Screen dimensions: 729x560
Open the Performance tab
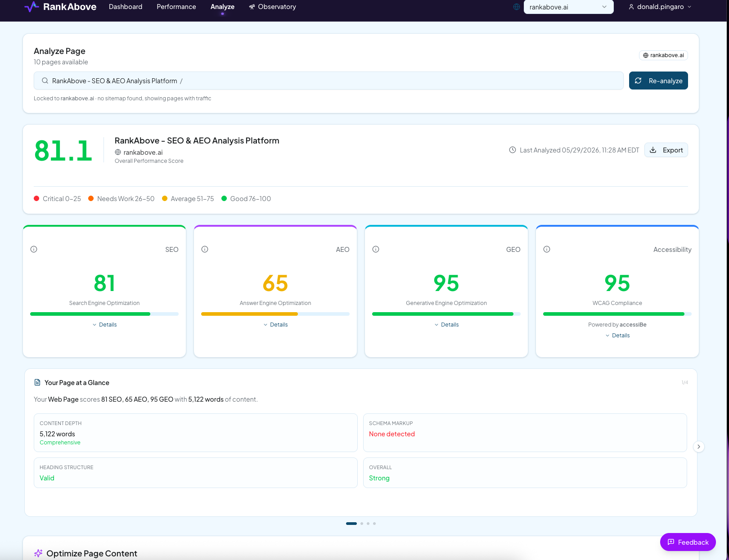pos(176,7)
